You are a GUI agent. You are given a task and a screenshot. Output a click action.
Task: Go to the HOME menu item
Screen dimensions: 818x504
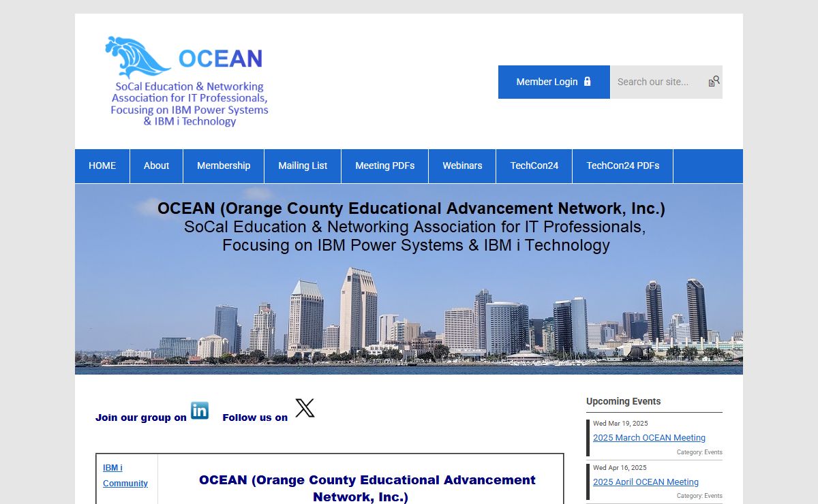102,166
